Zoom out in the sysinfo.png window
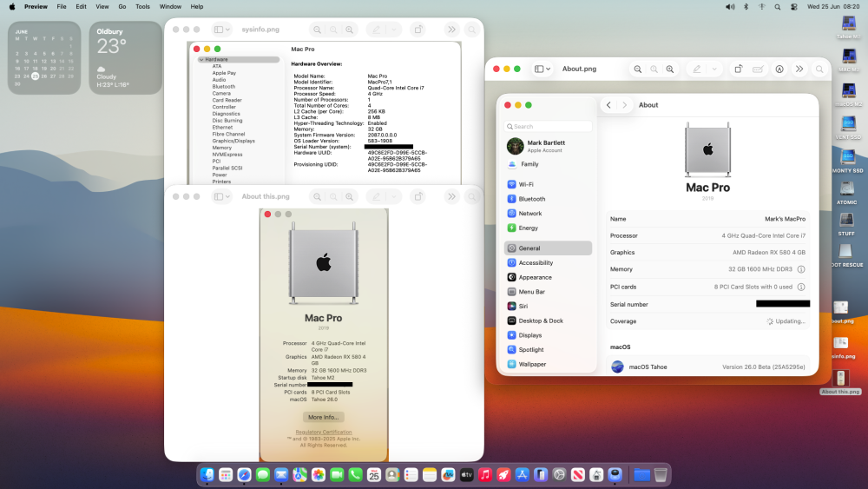 click(x=317, y=30)
